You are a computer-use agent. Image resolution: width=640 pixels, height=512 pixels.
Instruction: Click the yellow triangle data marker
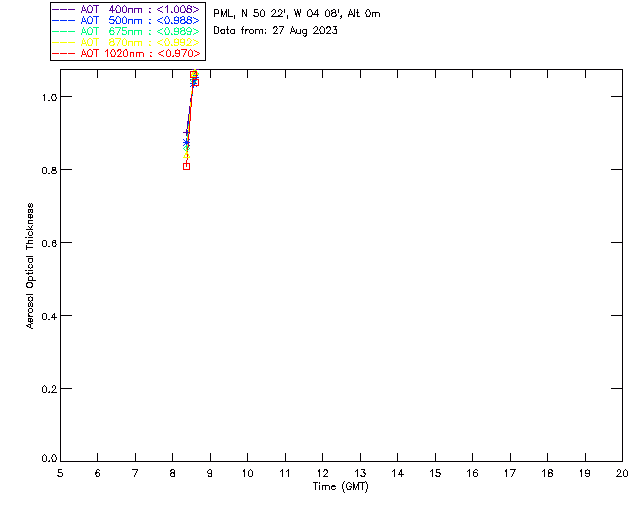coord(187,156)
